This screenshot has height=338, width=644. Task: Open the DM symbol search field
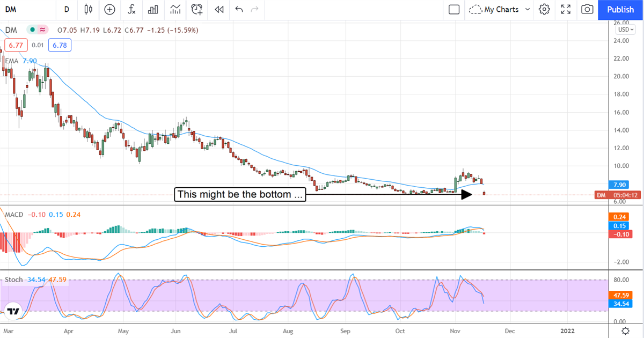point(27,9)
